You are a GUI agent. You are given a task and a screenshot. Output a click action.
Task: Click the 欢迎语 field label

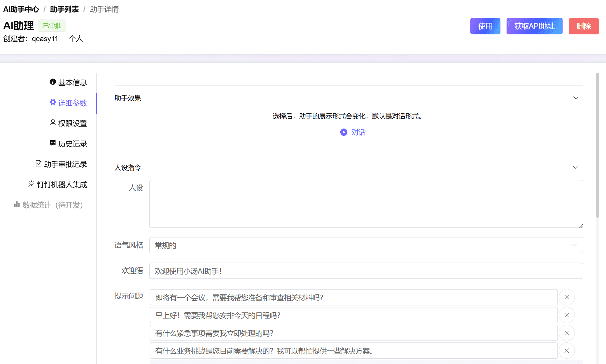[132, 271]
